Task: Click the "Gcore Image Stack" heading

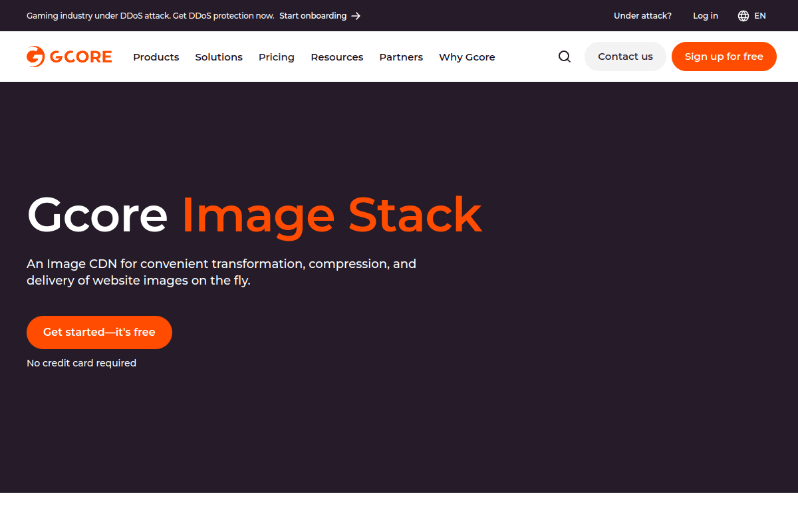Action: (254, 214)
